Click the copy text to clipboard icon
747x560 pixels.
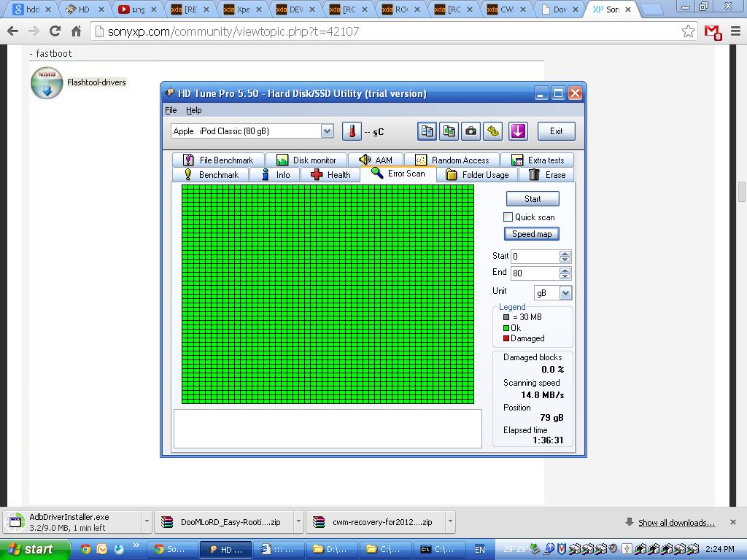pos(427,131)
